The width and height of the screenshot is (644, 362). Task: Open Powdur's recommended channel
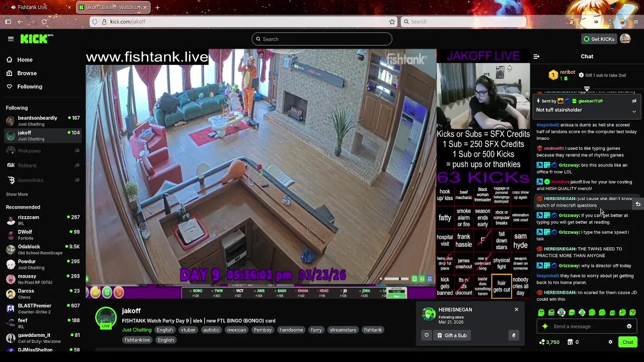pos(43,264)
